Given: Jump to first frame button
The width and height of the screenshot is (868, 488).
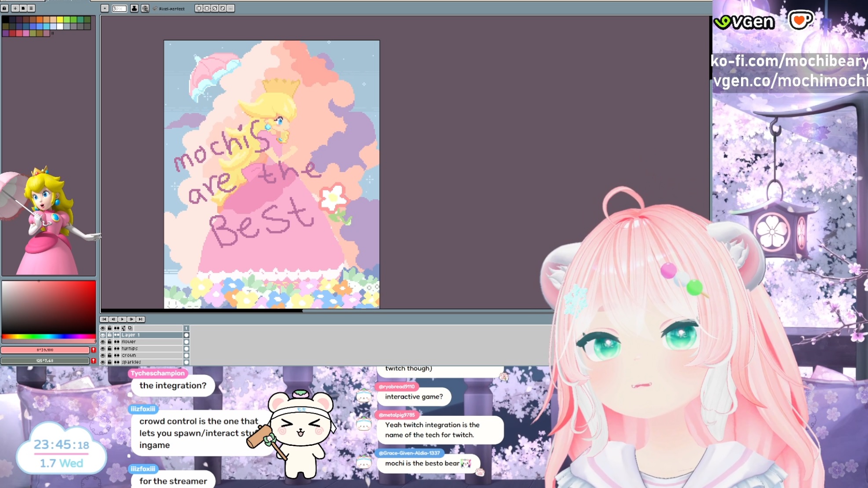Looking at the screenshot, I should pyautogui.click(x=104, y=319).
